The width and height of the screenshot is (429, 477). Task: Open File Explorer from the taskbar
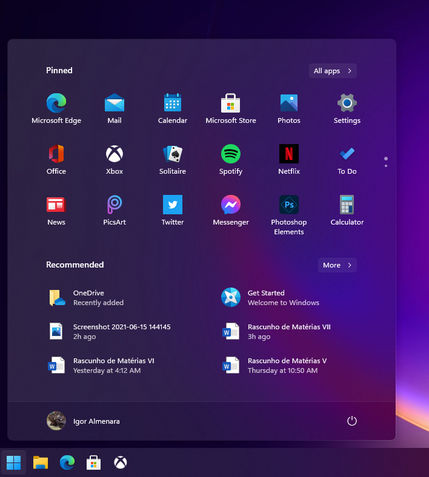click(40, 462)
